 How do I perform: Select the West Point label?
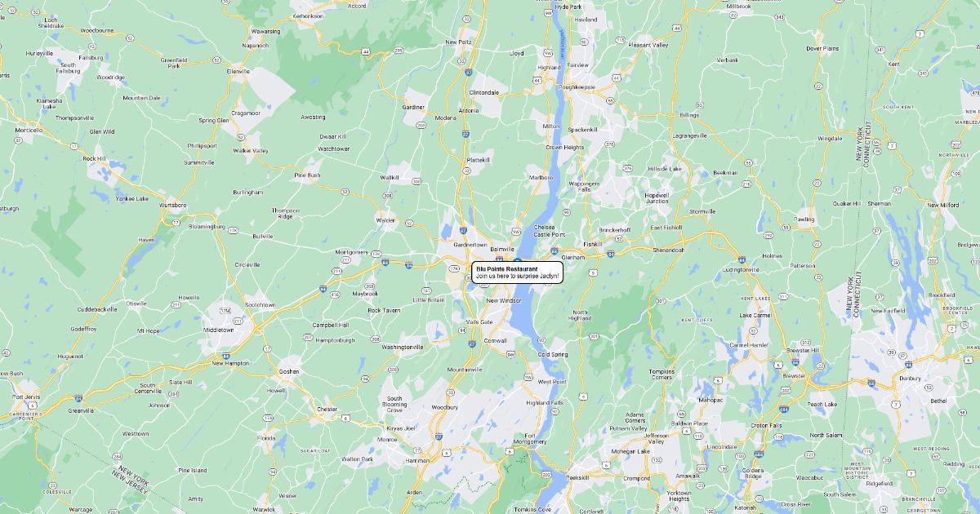coord(551,382)
